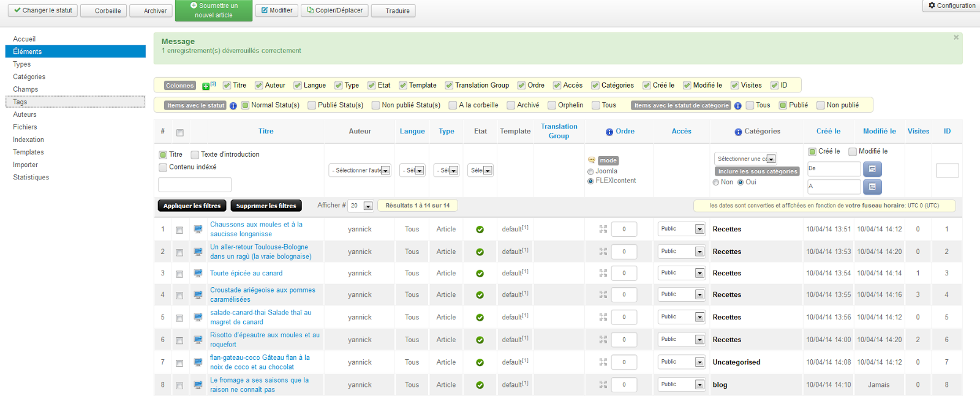Open the Langue filter dropdown
The height and width of the screenshot is (396, 980).
coord(412,170)
